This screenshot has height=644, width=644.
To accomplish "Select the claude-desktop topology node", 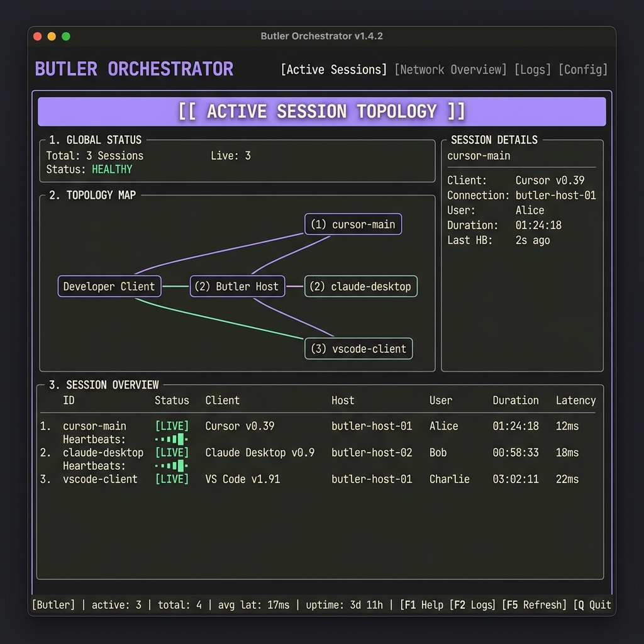I will coord(360,286).
